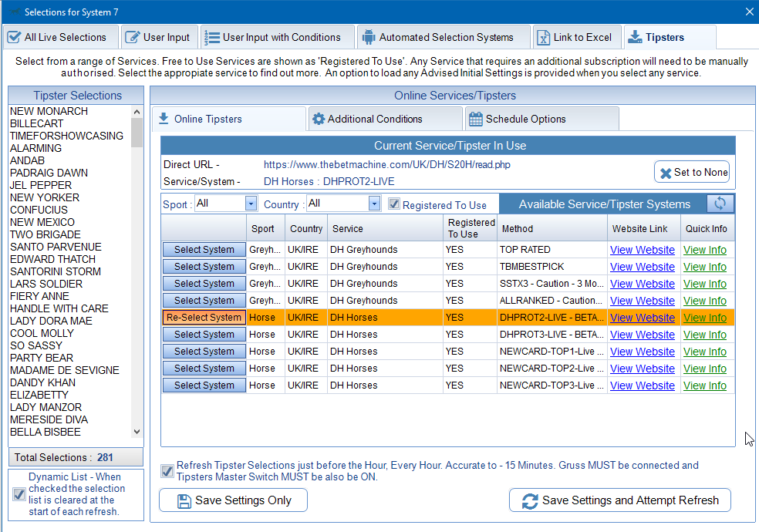
Task: Disable hourly Refresh Tipster Selections checkbox
Action: (167, 471)
